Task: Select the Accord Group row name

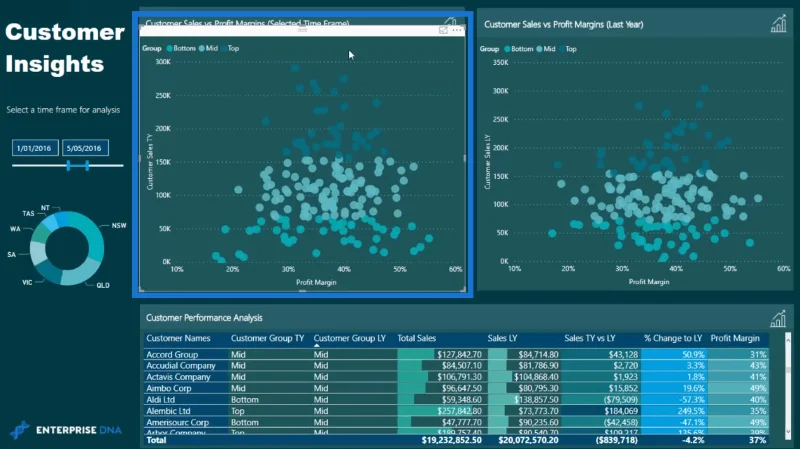Action: coord(172,355)
